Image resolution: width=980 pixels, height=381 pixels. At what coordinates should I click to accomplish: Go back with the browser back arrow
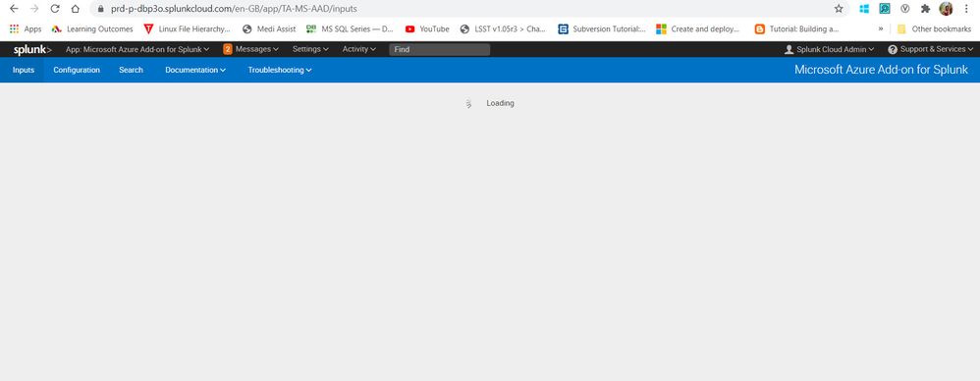coord(14,9)
